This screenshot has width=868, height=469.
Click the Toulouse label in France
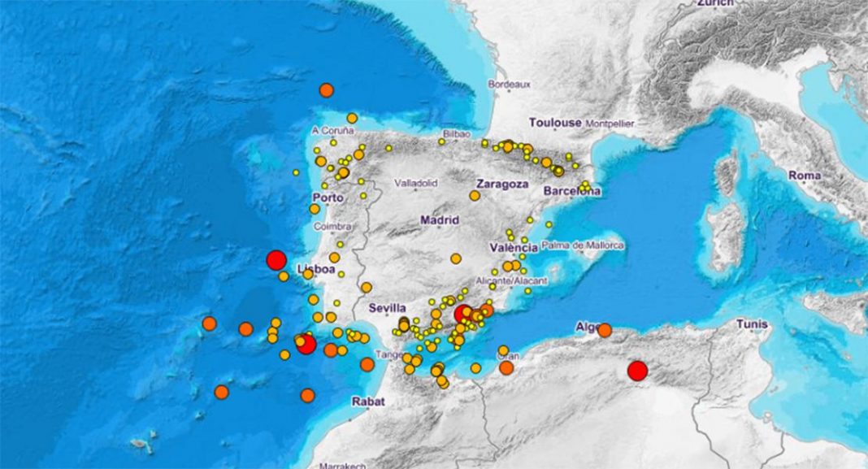coord(555,123)
